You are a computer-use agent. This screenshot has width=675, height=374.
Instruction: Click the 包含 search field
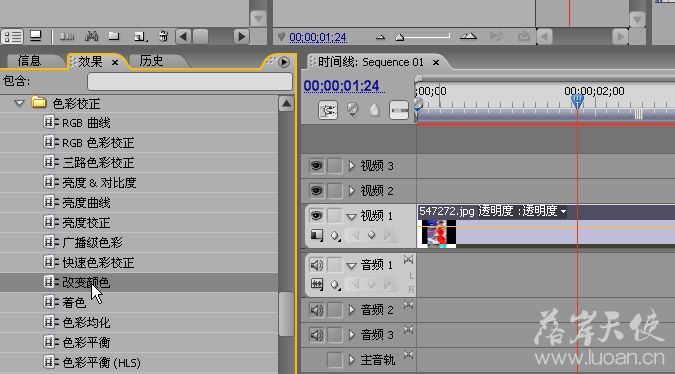pyautogui.click(x=190, y=81)
